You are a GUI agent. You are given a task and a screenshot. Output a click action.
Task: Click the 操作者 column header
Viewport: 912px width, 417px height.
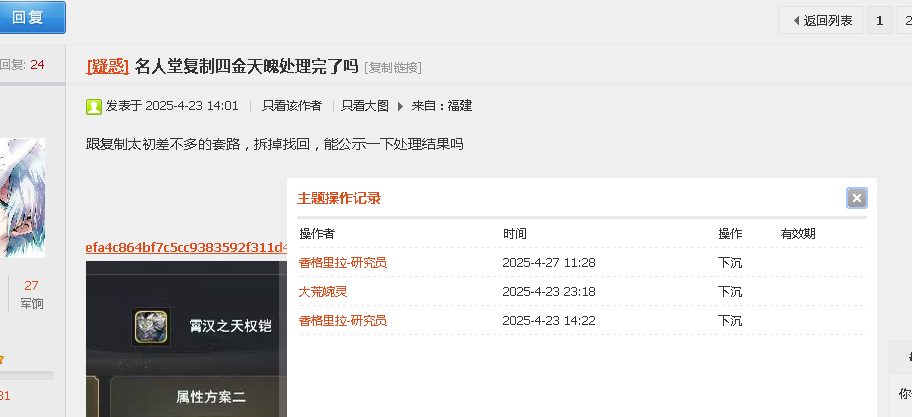pyautogui.click(x=317, y=234)
